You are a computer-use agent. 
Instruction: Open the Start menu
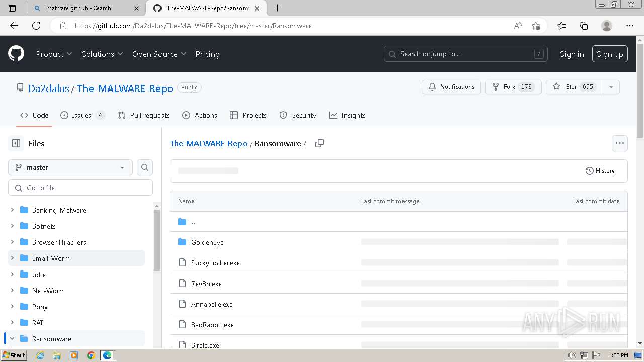[14, 355]
